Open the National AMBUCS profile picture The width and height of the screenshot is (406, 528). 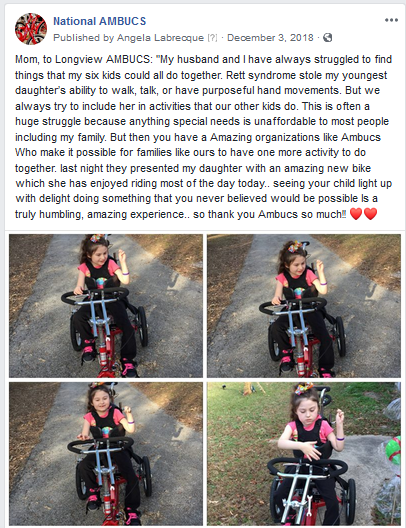31,29
